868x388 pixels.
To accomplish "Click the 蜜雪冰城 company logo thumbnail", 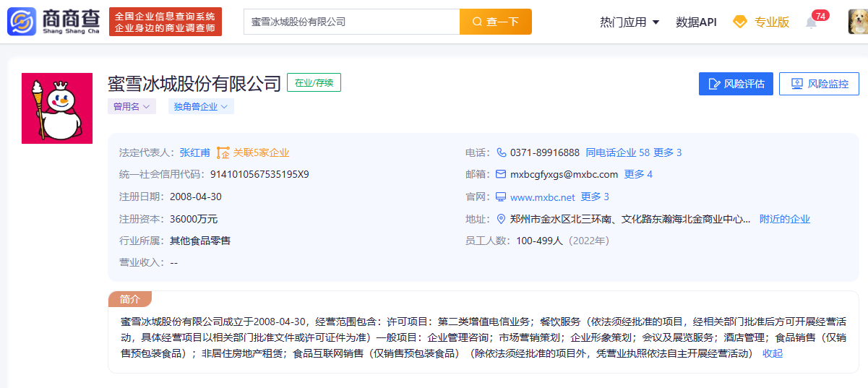I will click(x=57, y=108).
